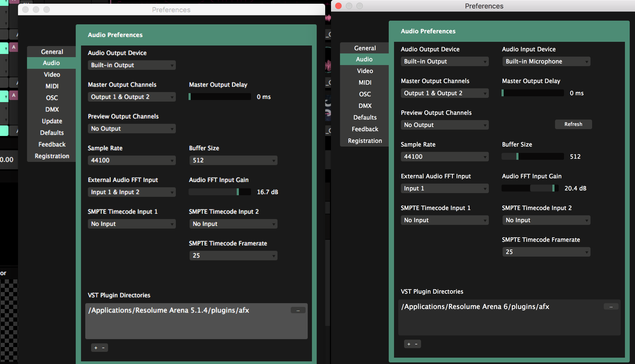Screen dimensions: 635x364
Task: Open the Built-in Microphone input device dropdown
Action: (x=546, y=61)
